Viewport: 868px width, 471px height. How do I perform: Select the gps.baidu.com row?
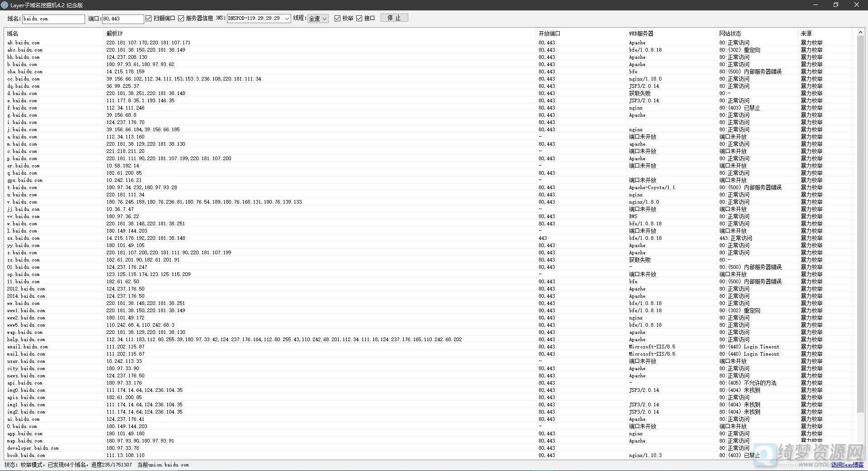click(429, 180)
